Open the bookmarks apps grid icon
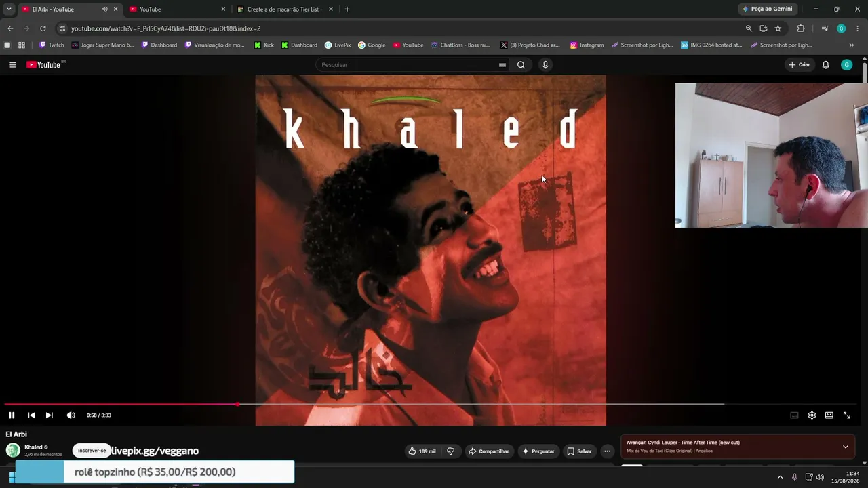Screen dimensions: 868x488 click(x=22, y=45)
